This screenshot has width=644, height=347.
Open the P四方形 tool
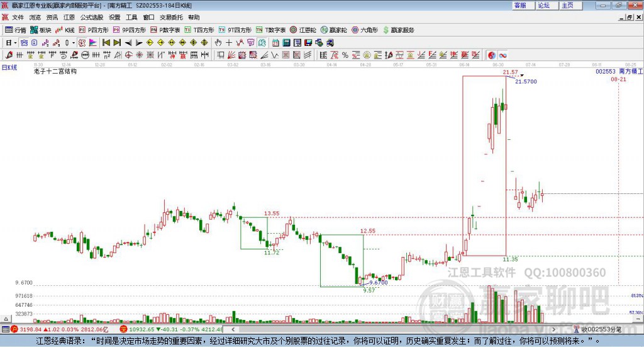(x=94, y=30)
